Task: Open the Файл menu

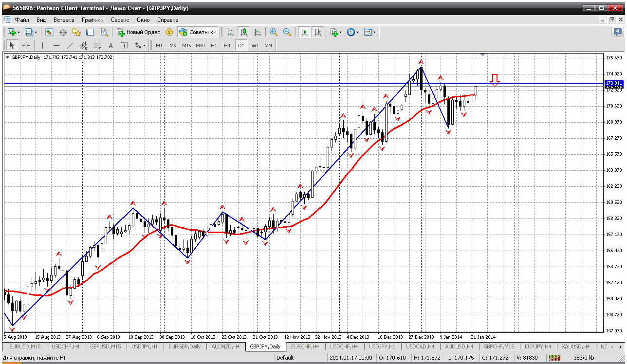Action: [22, 20]
